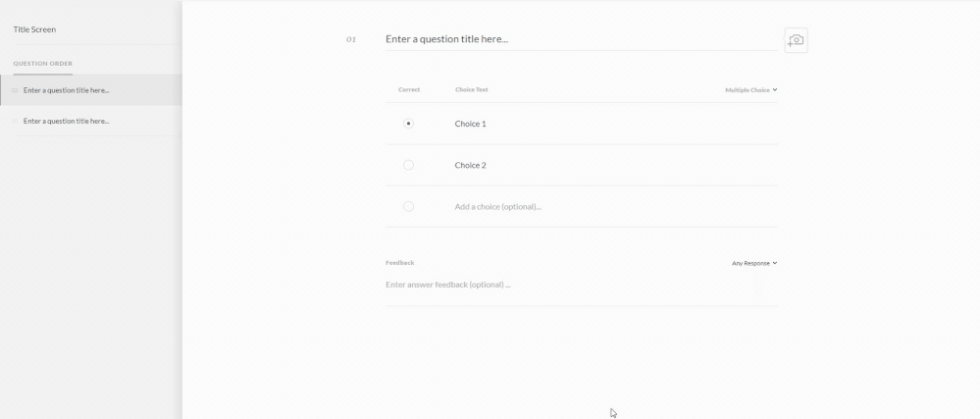This screenshot has height=419, width=980.
Task: Click the add image camera icon
Action: (x=796, y=40)
